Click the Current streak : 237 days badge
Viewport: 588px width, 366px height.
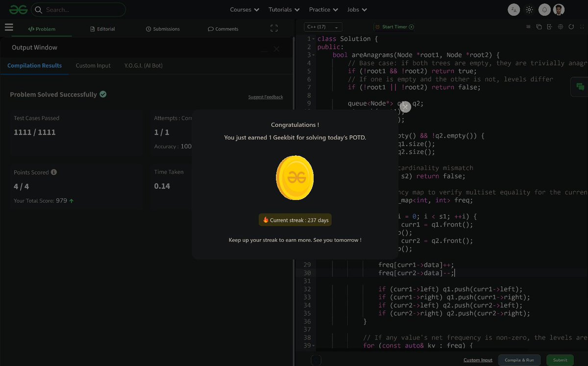(295, 220)
